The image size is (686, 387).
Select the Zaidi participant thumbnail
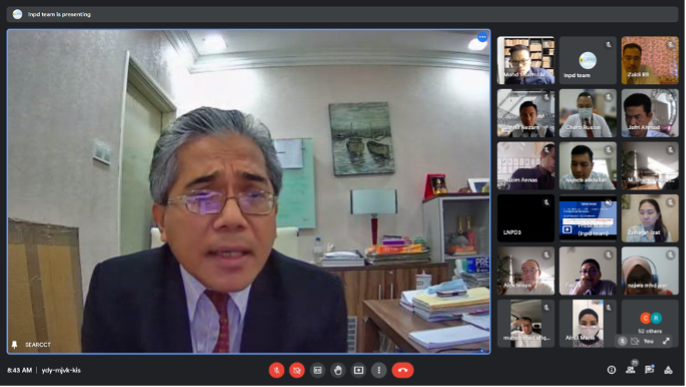coord(650,60)
